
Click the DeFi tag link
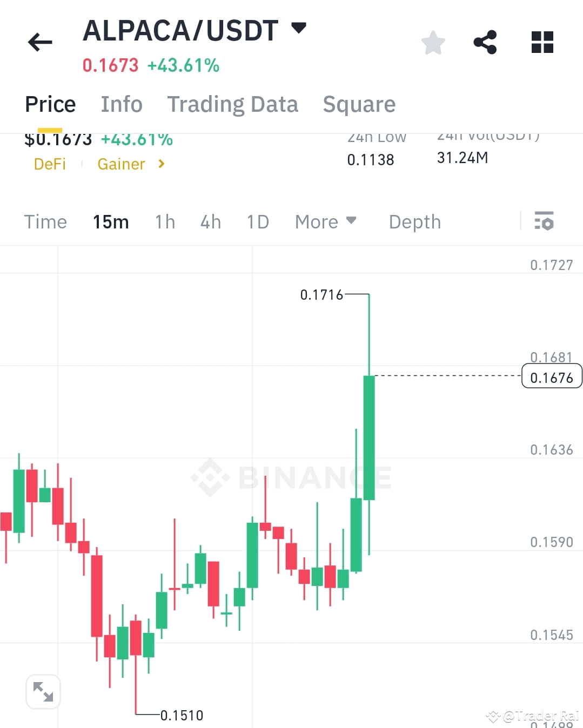(x=50, y=164)
